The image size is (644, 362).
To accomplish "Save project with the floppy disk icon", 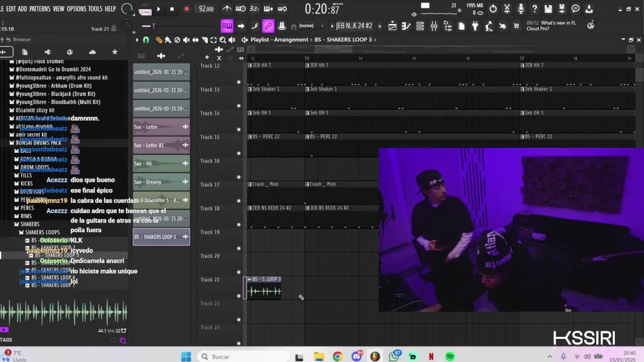I will (x=548, y=9).
